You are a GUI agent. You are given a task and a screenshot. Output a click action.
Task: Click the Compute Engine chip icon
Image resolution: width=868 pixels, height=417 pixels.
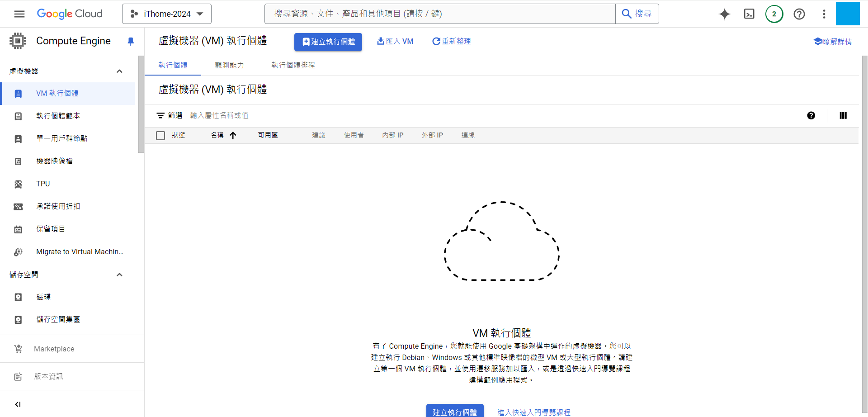click(x=18, y=41)
